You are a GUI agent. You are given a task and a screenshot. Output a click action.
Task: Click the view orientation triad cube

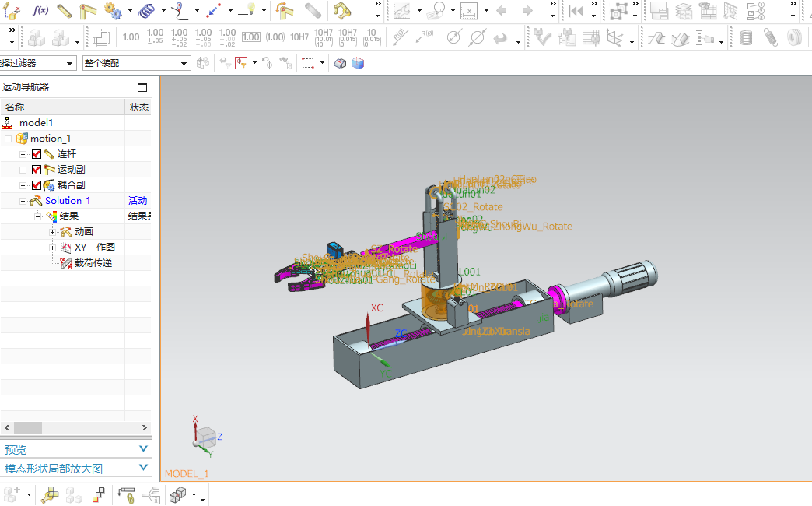point(207,438)
